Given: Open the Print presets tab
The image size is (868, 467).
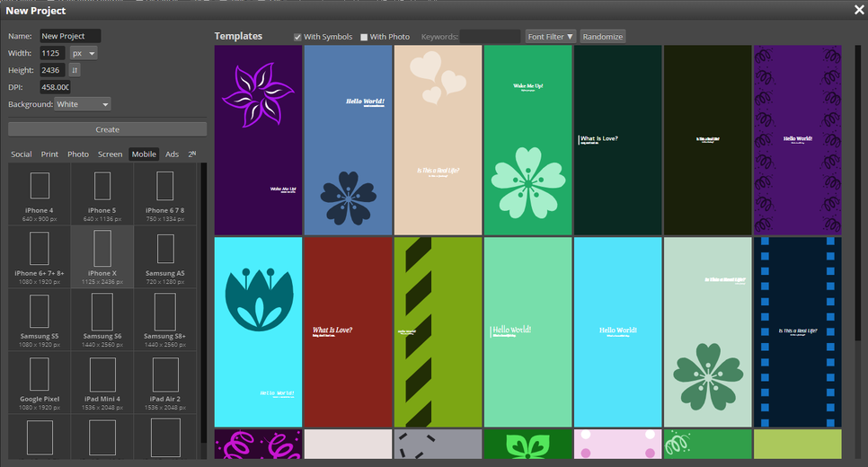Looking at the screenshot, I should click(49, 154).
